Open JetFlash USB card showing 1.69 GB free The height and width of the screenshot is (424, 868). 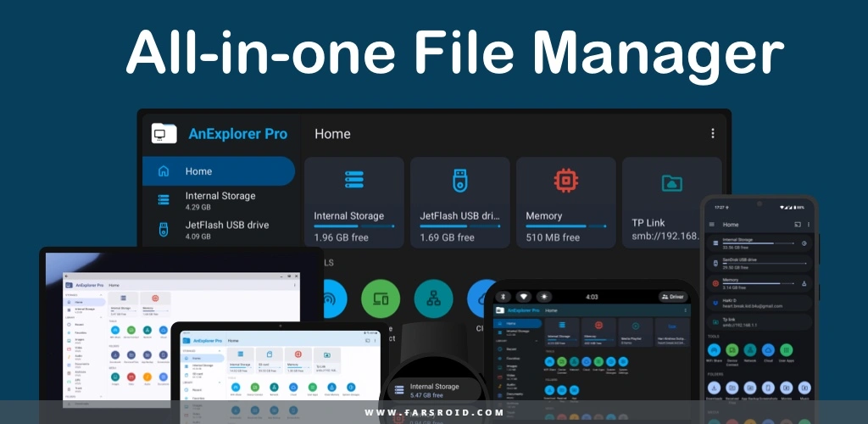tap(460, 203)
